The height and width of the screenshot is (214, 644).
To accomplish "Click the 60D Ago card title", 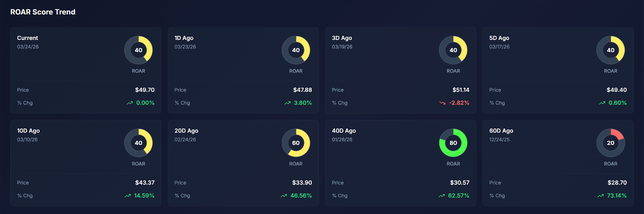I will pyautogui.click(x=501, y=131).
